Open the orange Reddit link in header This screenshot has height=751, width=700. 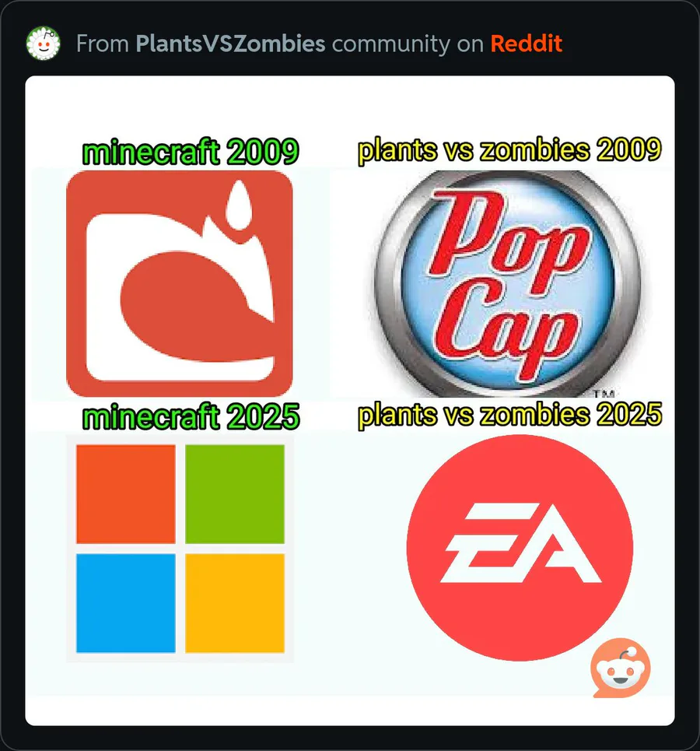(x=526, y=44)
